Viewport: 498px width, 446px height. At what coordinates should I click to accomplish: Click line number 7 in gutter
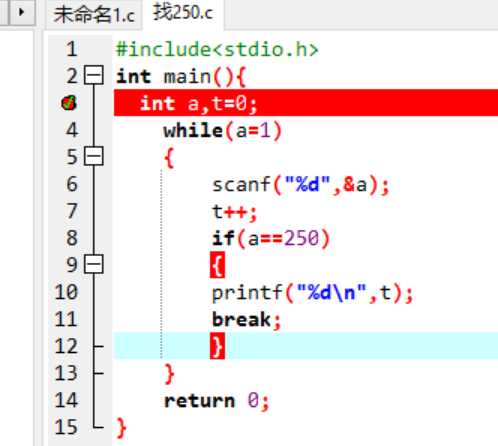tap(72, 211)
